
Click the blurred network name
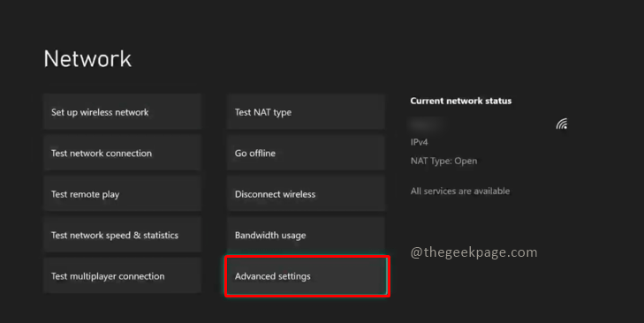pos(428,124)
